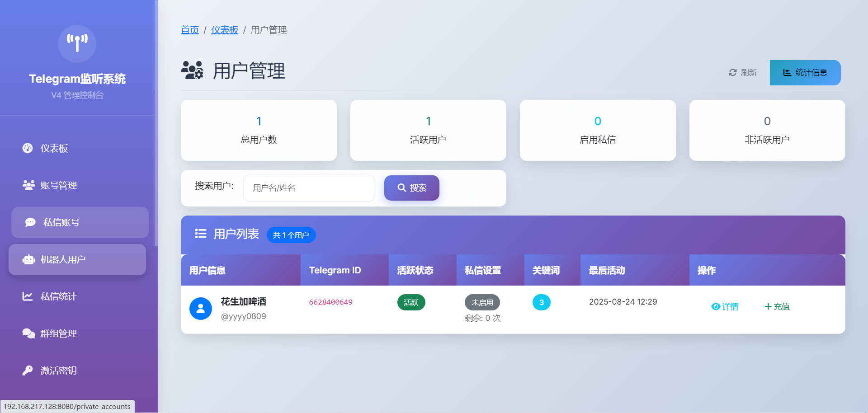Click the antenna logo icon in sidebar

click(77, 43)
